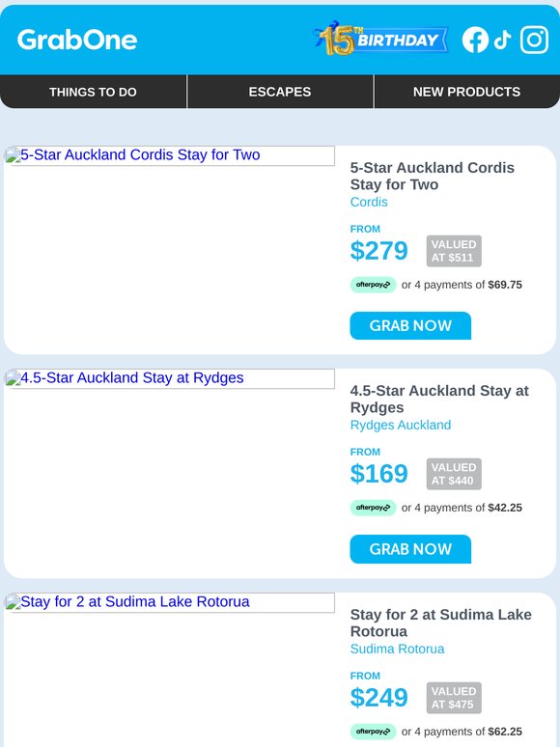Open the Things To Do tab

point(93,92)
